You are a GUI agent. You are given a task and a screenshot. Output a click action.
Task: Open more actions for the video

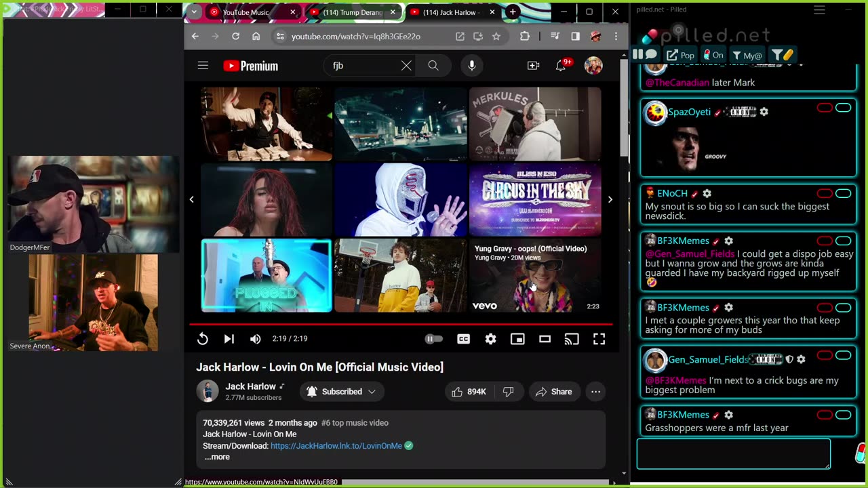coord(595,392)
